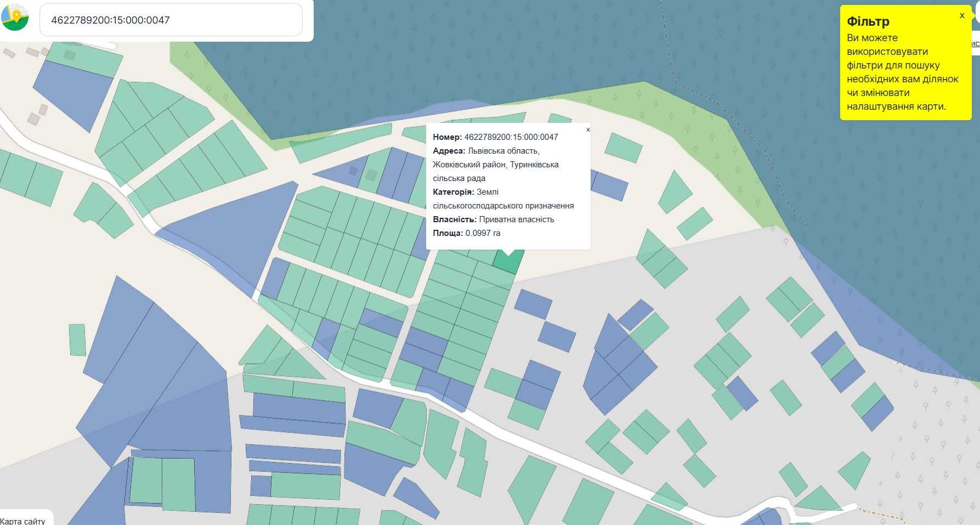Click the small blue building footprint near popup

[353, 171]
